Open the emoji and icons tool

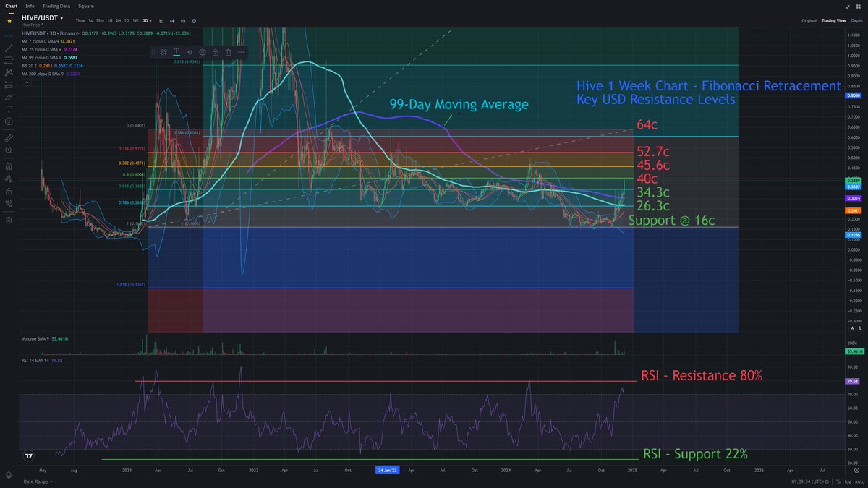pos(9,121)
